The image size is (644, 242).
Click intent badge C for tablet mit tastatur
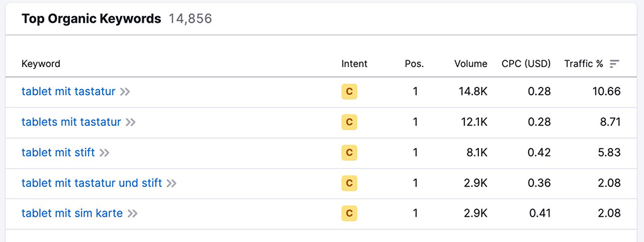(x=349, y=92)
